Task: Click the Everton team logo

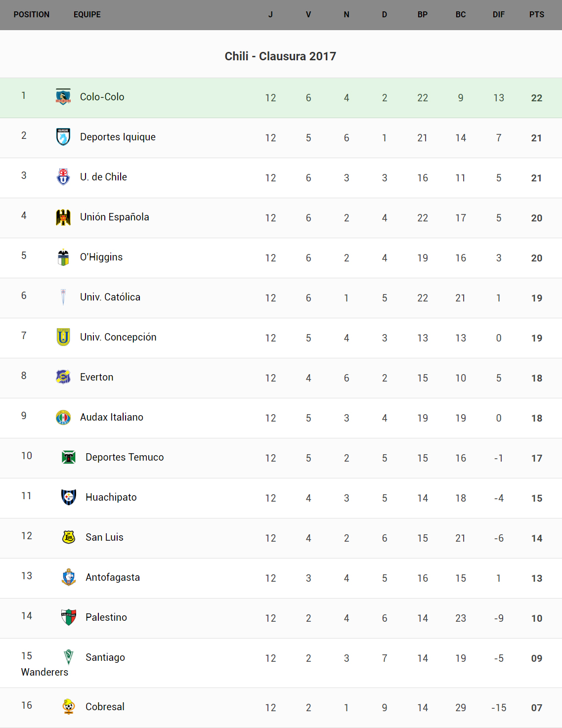Action: pos(63,377)
